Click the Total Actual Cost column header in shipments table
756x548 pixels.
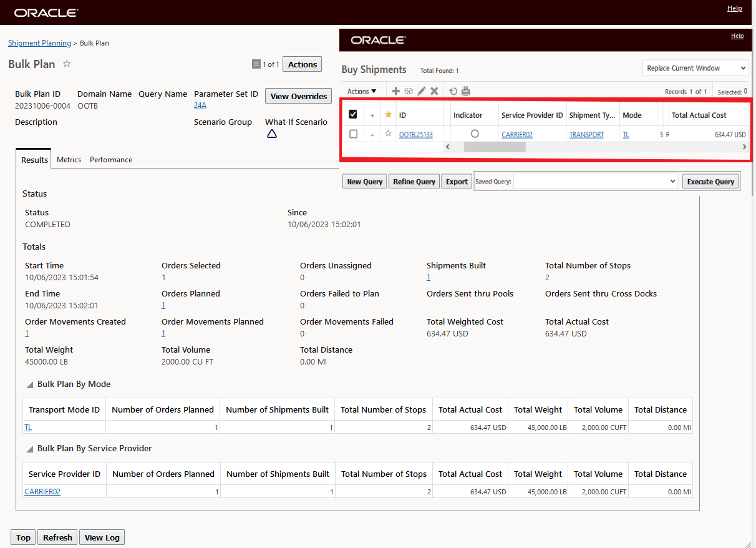(x=708, y=115)
